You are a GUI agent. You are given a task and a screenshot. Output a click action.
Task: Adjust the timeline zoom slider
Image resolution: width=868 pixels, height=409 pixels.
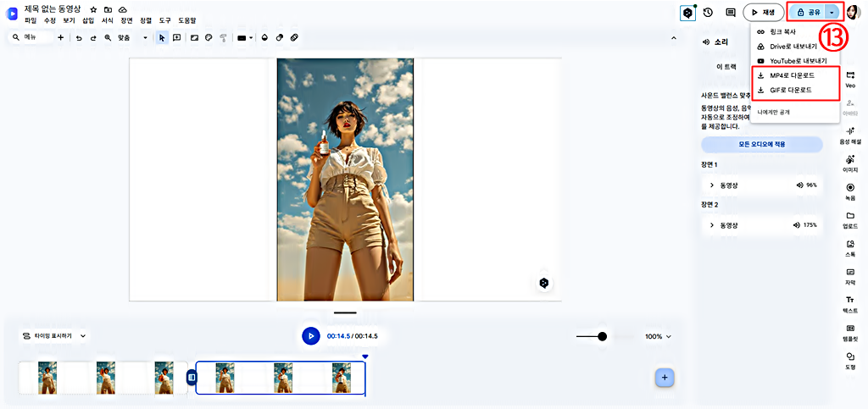tap(603, 336)
